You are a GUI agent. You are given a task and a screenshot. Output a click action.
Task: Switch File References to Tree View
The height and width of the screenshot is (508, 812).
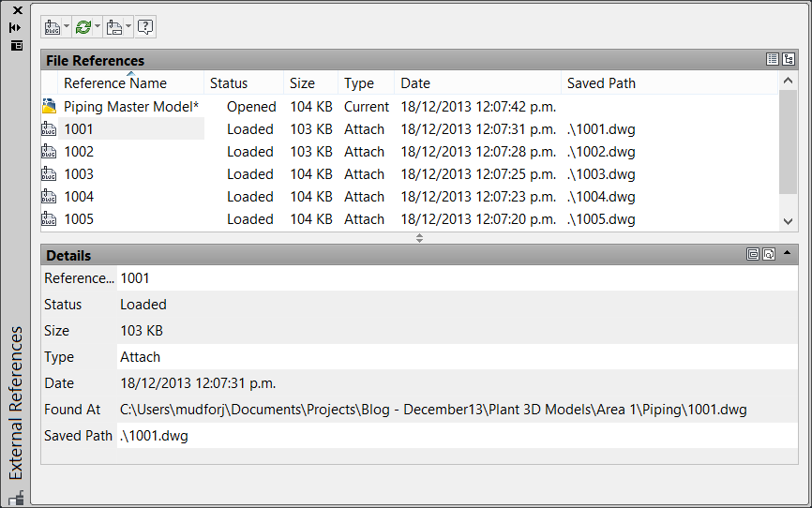pos(789,59)
